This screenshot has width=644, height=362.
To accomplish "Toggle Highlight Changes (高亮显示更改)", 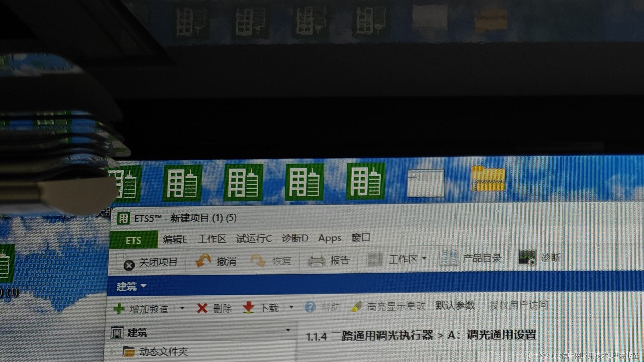I will [388, 306].
